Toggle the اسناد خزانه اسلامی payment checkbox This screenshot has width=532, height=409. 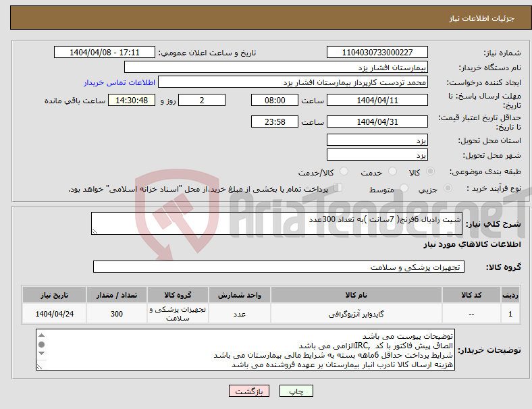(338, 187)
